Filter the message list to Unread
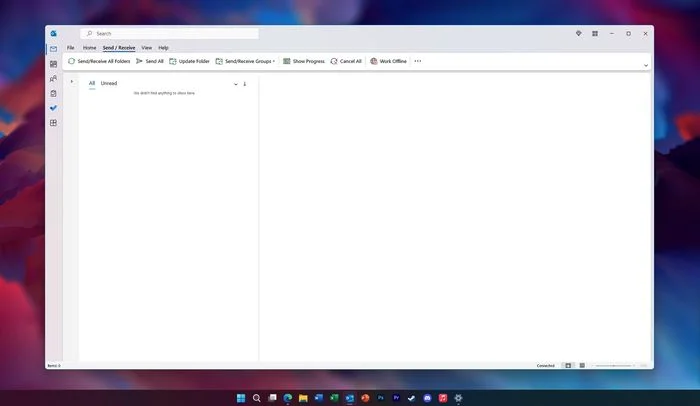Screen dimensions: 700x406 109,83
